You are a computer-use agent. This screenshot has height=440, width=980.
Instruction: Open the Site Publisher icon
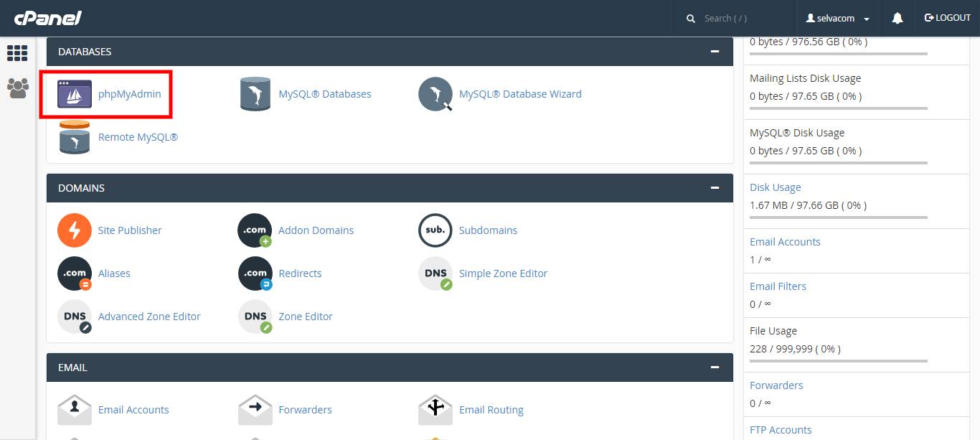tap(75, 230)
